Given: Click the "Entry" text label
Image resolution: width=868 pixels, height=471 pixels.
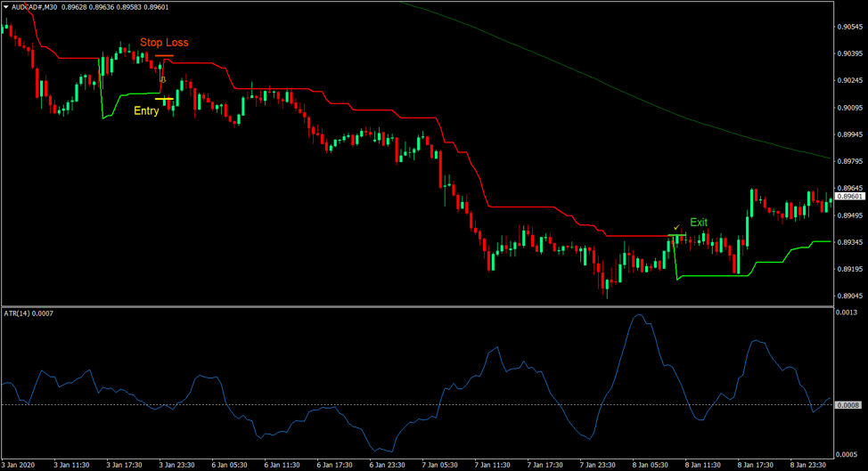Looking at the screenshot, I should (146, 111).
